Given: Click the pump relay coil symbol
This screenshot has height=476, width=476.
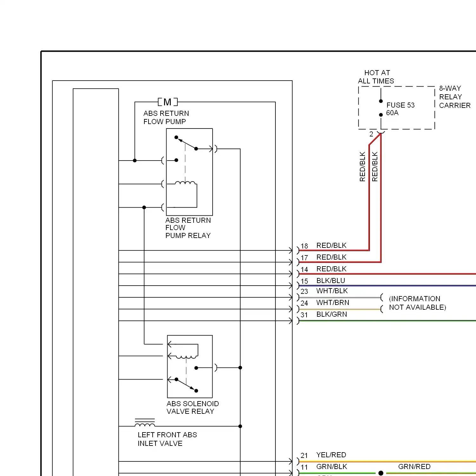Looking at the screenshot, I should pos(185,183).
